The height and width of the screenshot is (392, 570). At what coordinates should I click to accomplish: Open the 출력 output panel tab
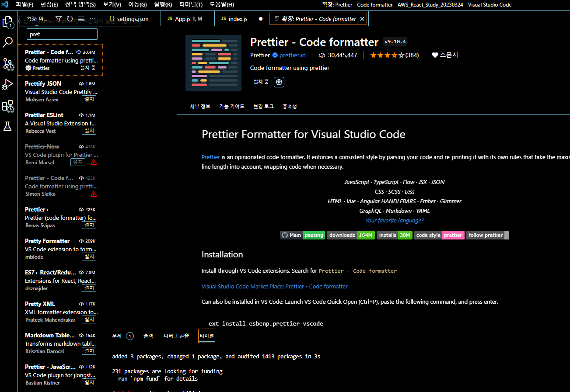(x=148, y=336)
